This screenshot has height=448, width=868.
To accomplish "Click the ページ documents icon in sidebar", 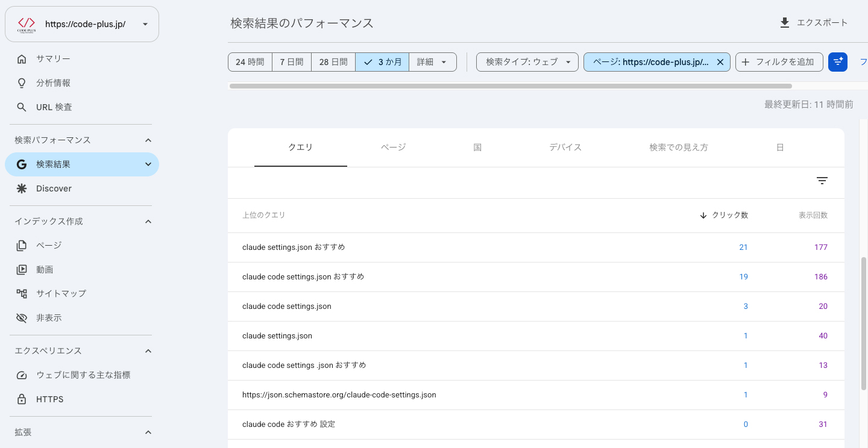I will click(22, 246).
